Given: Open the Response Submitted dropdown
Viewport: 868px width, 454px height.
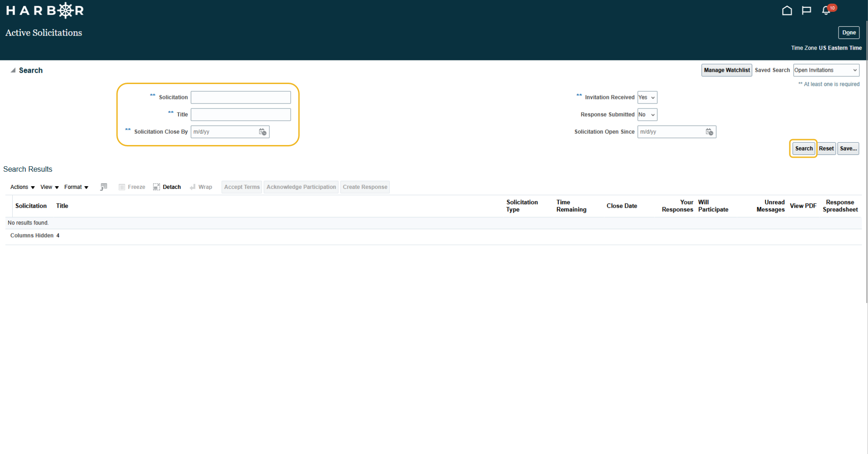Looking at the screenshot, I should pyautogui.click(x=647, y=115).
